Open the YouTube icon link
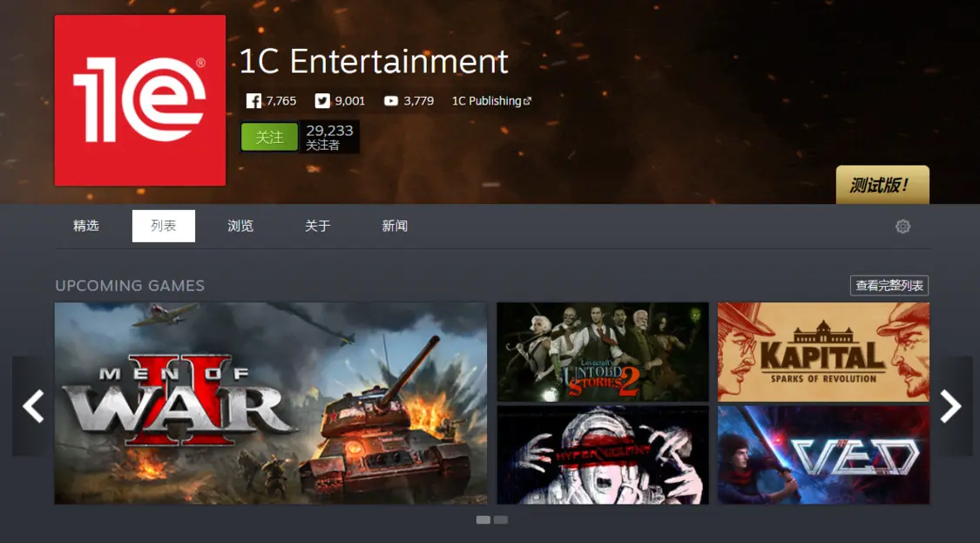980x543 pixels. (x=391, y=101)
